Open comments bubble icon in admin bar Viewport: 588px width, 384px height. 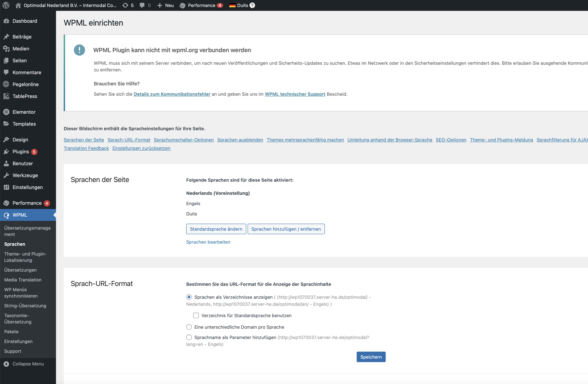(142, 5)
